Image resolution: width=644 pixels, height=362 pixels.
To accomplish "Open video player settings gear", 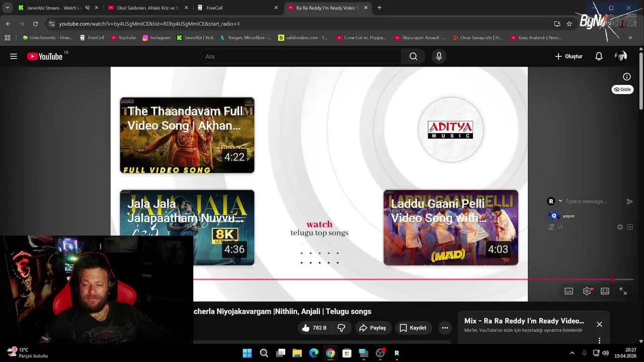I will tap(587, 291).
